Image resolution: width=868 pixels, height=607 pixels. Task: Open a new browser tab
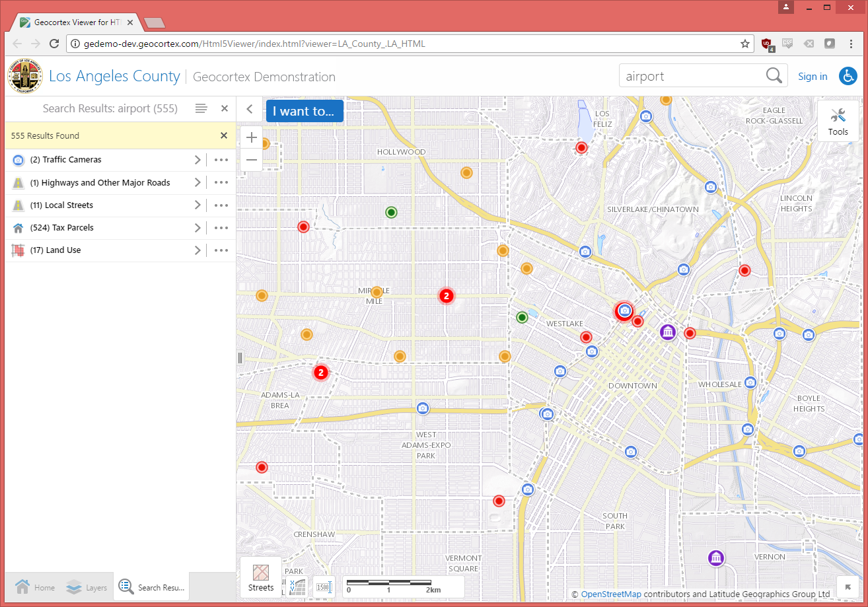coord(154,22)
